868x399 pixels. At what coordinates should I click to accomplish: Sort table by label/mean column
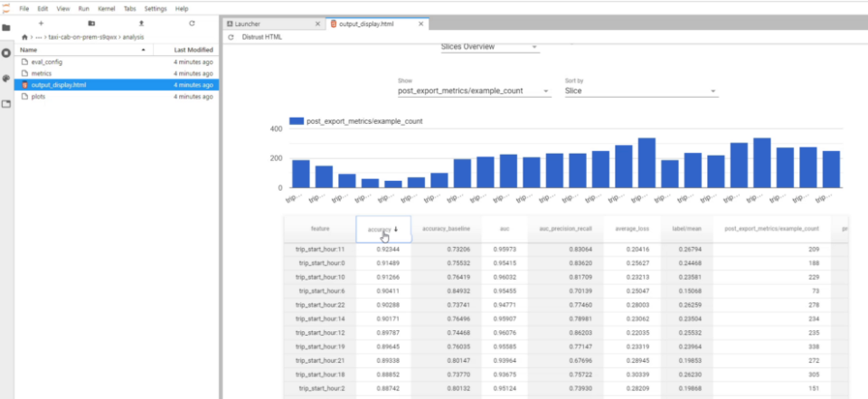pos(687,229)
